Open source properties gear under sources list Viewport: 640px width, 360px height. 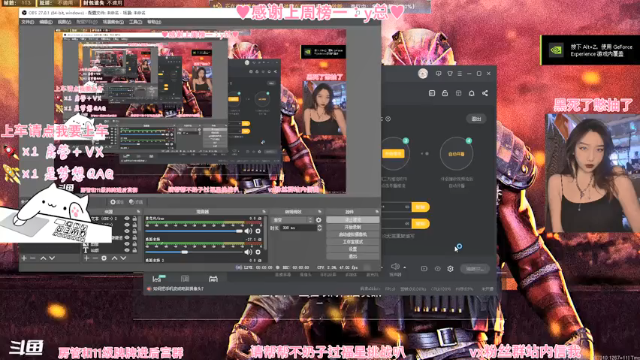coord(104,258)
